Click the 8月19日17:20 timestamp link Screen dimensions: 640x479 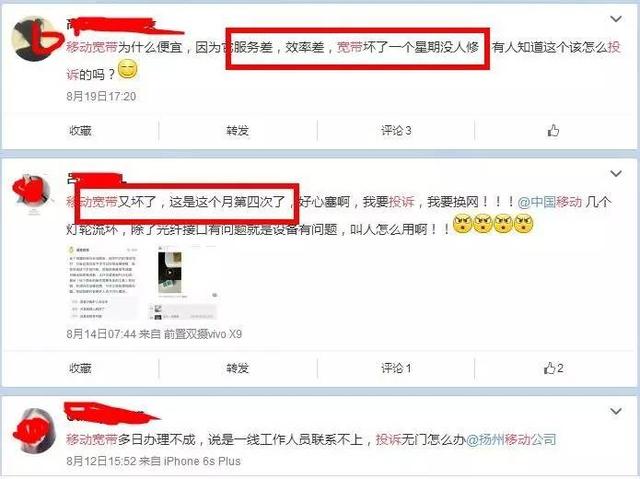[x=101, y=96]
